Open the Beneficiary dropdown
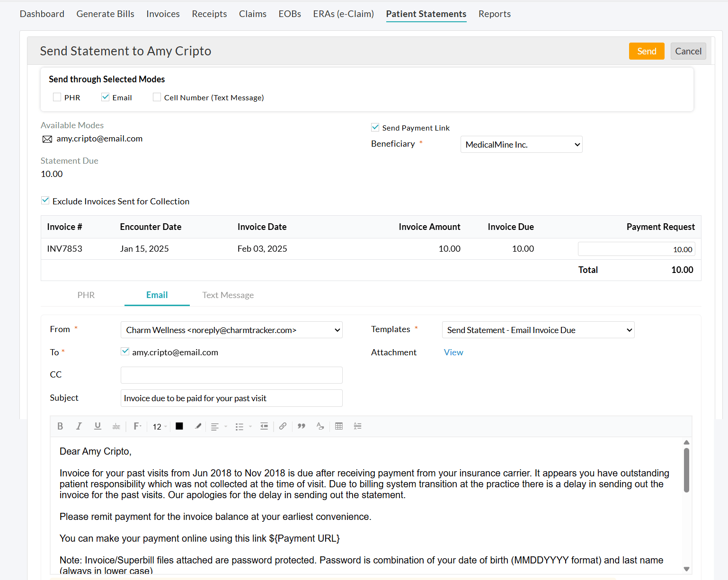Image resolution: width=728 pixels, height=580 pixels. pyautogui.click(x=521, y=144)
